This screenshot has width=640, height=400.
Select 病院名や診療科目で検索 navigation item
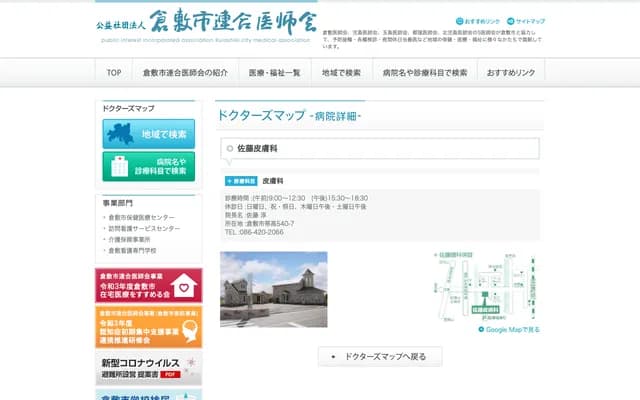(x=424, y=73)
